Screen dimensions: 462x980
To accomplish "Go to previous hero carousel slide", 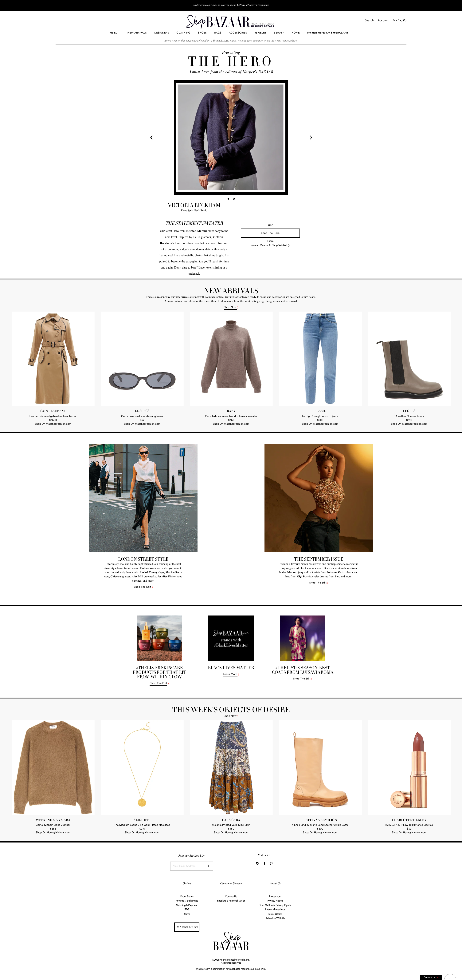I will [151, 137].
